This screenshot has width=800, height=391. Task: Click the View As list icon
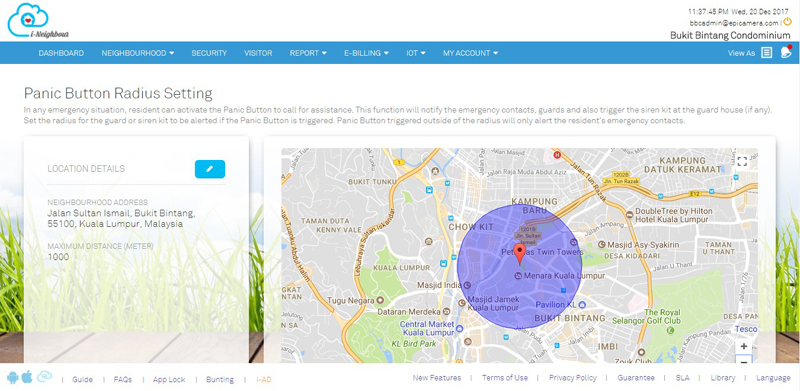pyautogui.click(x=766, y=53)
